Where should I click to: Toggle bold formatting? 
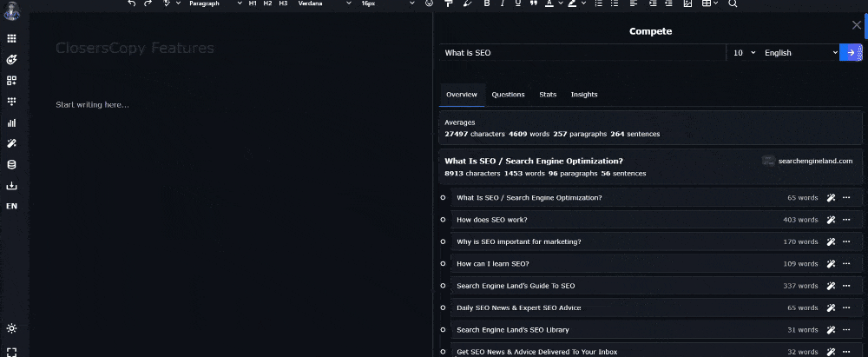[487, 3]
